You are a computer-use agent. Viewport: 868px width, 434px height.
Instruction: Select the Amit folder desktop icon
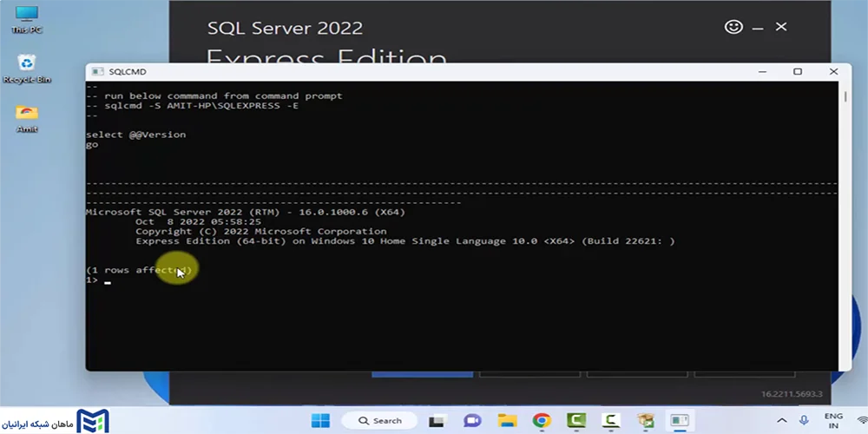coord(27,118)
